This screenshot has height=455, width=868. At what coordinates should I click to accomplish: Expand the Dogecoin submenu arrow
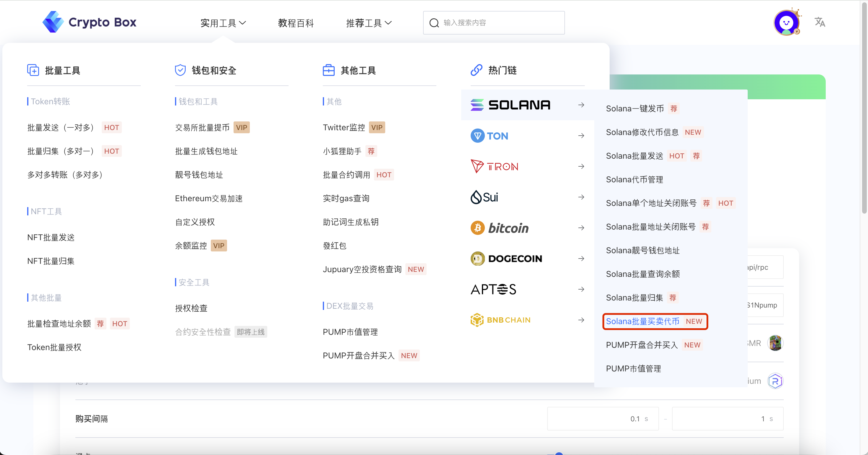[581, 259]
